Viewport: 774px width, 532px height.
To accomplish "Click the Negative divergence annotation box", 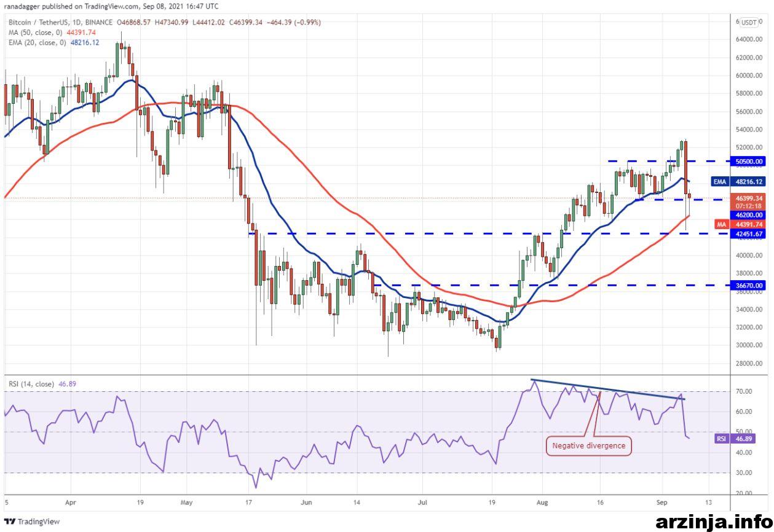I will [589, 446].
